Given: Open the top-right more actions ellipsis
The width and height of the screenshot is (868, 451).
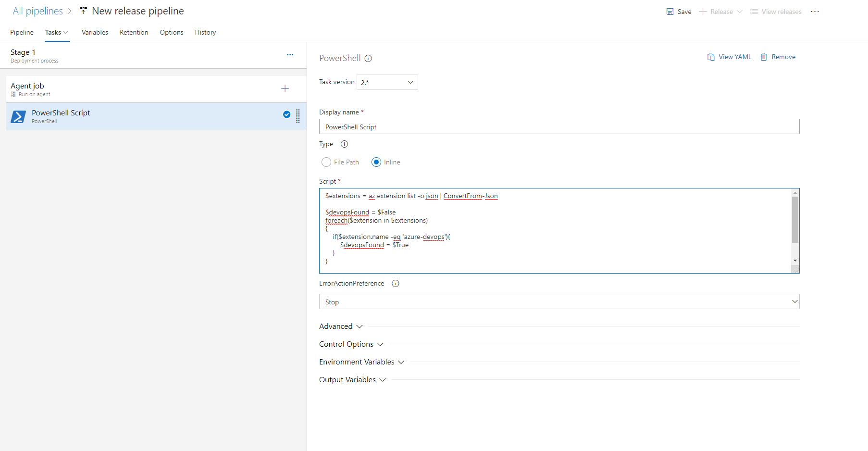Looking at the screenshot, I should (x=815, y=12).
